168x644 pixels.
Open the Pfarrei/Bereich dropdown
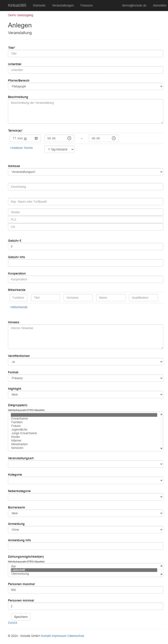click(x=85, y=86)
